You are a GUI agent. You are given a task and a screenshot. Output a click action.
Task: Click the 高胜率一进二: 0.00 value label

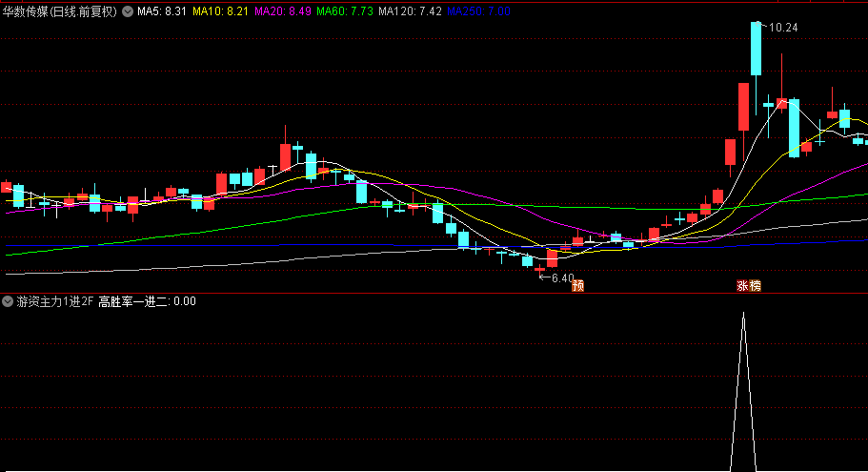coord(148,301)
